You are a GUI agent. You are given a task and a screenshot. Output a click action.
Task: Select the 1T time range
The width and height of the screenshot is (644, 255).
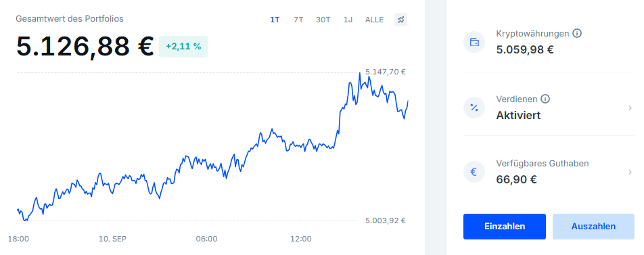(275, 20)
